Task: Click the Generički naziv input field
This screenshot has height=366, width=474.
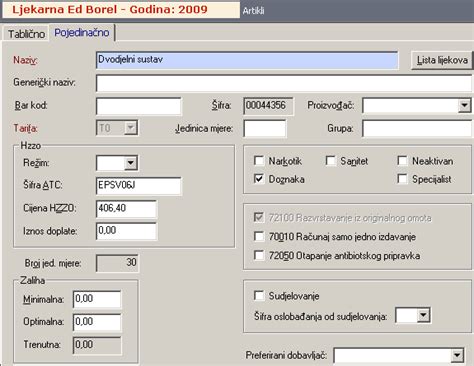Action: pyautogui.click(x=284, y=83)
